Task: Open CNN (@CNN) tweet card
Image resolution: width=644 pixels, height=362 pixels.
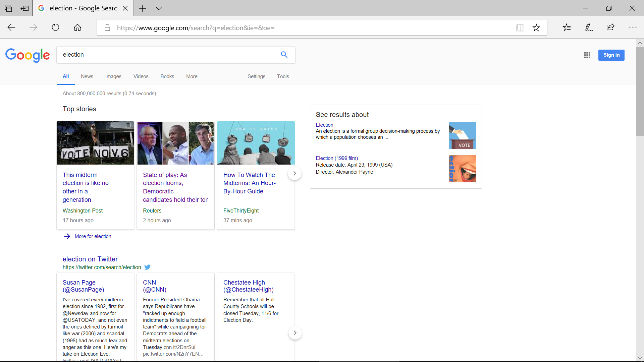Action: (x=155, y=286)
